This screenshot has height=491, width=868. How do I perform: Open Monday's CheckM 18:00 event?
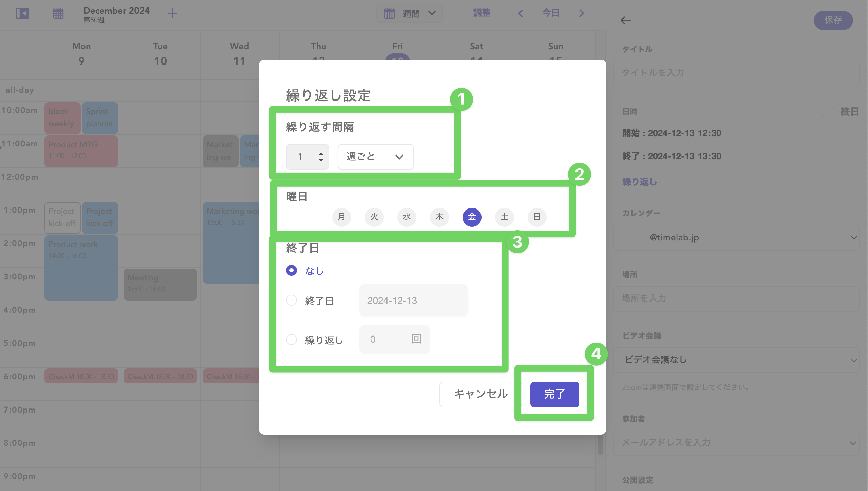81,376
